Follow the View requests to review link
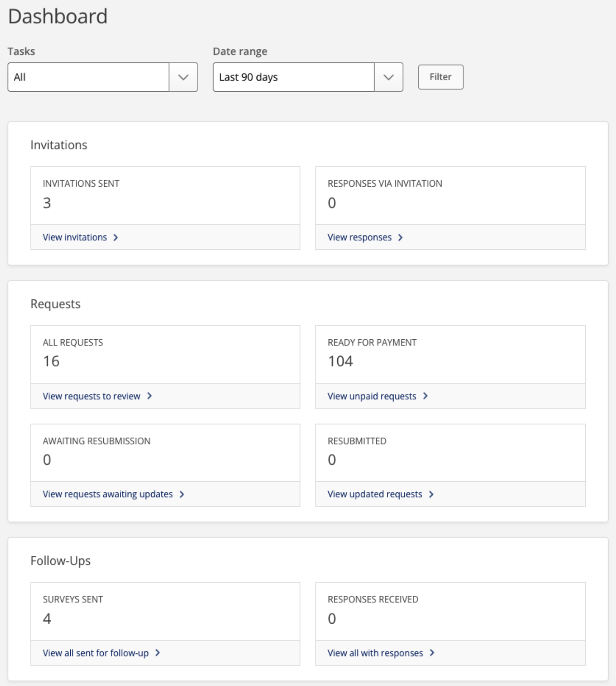Image resolution: width=616 pixels, height=686 pixels. click(x=92, y=396)
